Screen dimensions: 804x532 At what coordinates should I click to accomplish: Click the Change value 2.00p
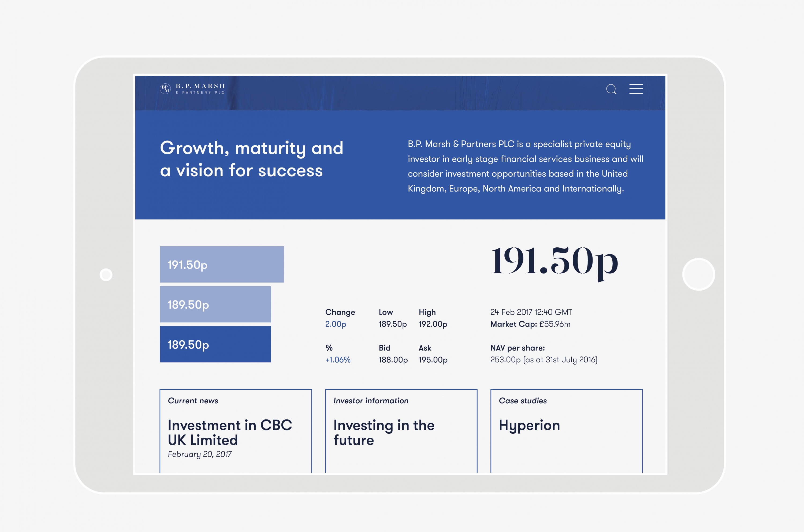click(336, 324)
